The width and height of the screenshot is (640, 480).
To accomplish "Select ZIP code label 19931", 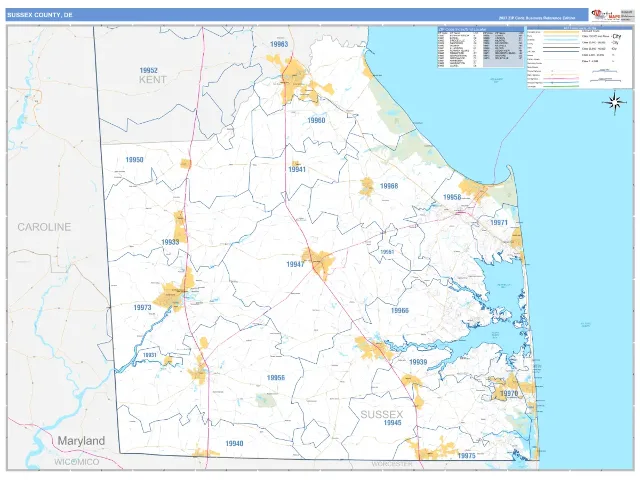I will [149, 355].
